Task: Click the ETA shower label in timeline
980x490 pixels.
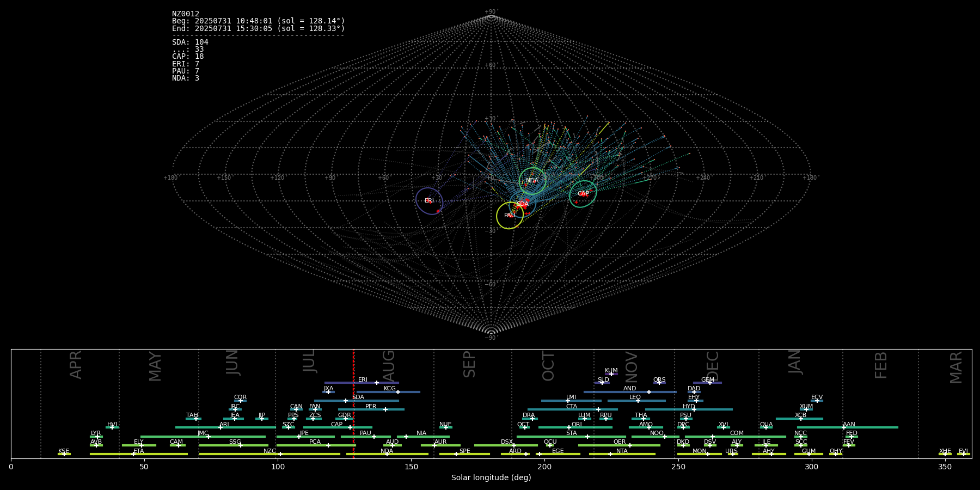Action: point(139,451)
